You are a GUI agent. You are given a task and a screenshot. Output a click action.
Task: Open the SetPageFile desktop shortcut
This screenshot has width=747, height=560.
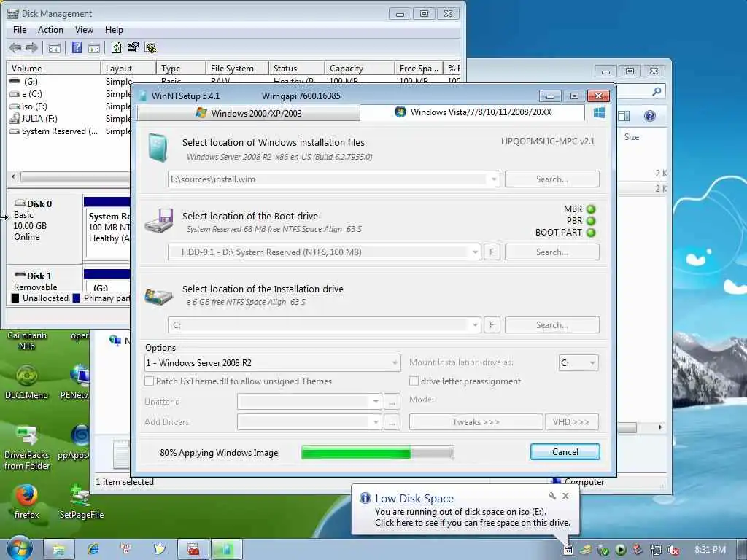(x=81, y=501)
